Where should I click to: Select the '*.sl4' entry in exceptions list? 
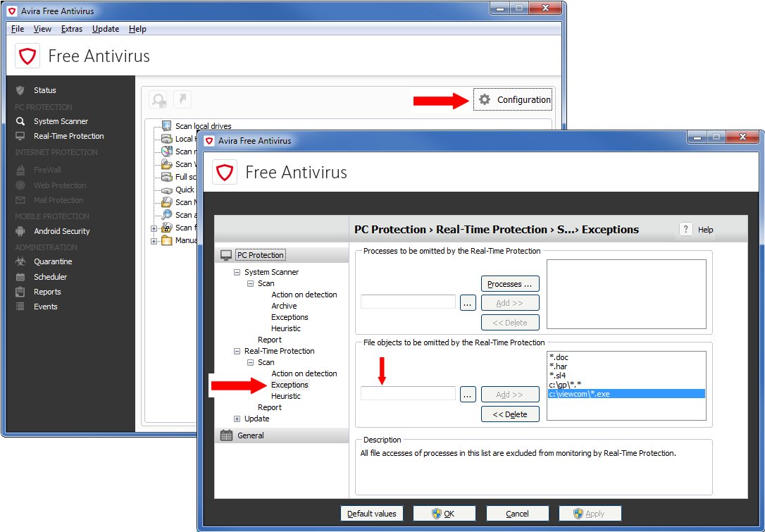[x=558, y=376]
